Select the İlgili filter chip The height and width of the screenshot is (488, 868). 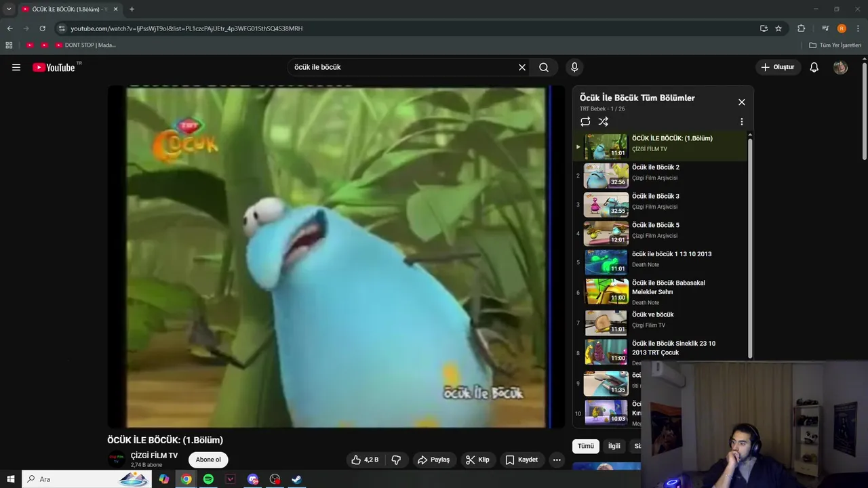(x=614, y=446)
